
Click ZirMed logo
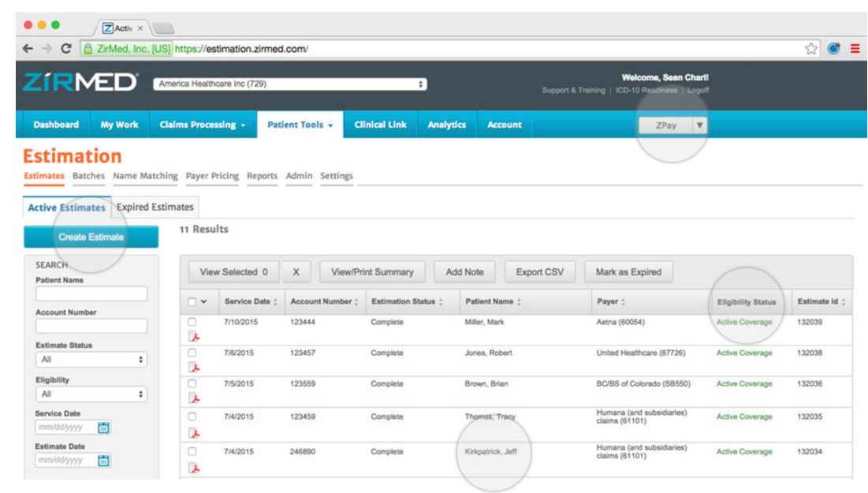click(x=81, y=83)
